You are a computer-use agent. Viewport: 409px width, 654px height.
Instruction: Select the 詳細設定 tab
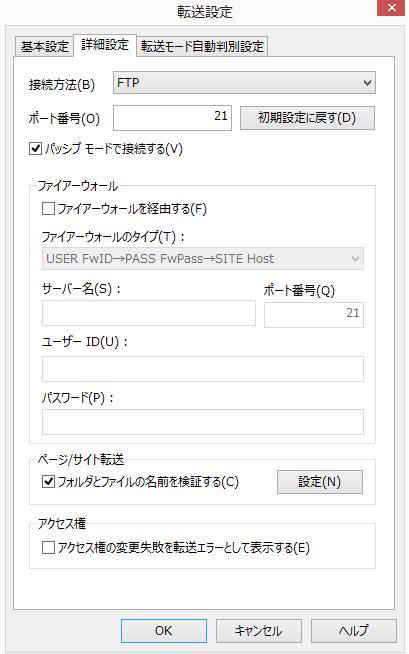[105, 45]
